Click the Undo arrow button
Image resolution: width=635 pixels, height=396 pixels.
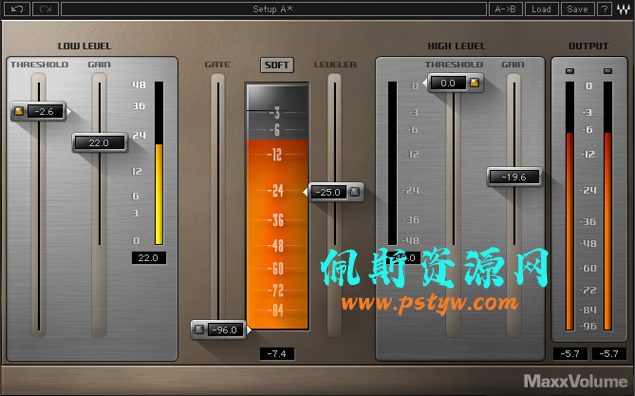click(x=17, y=9)
